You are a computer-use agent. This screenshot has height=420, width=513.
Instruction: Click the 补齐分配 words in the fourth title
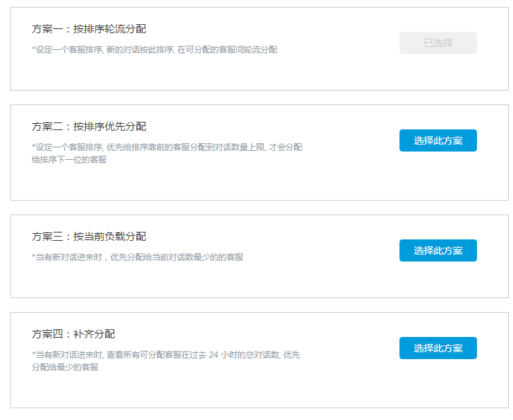(94, 334)
